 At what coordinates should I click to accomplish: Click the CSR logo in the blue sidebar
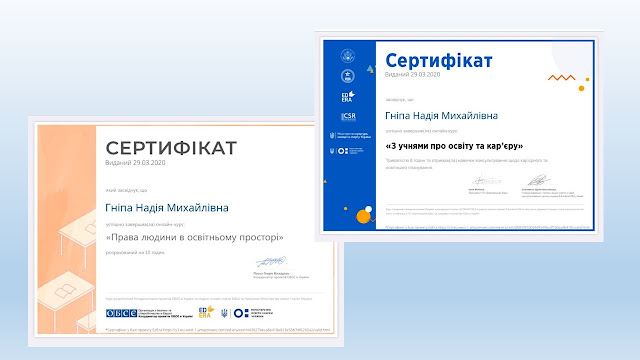(x=348, y=117)
